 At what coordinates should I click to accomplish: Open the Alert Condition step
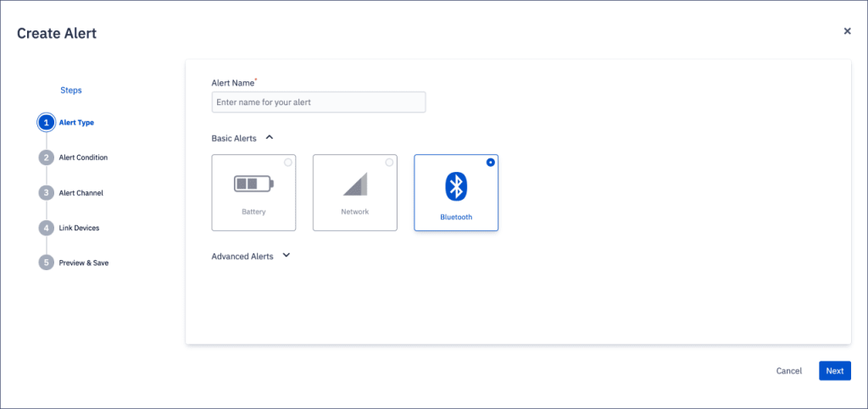(83, 158)
